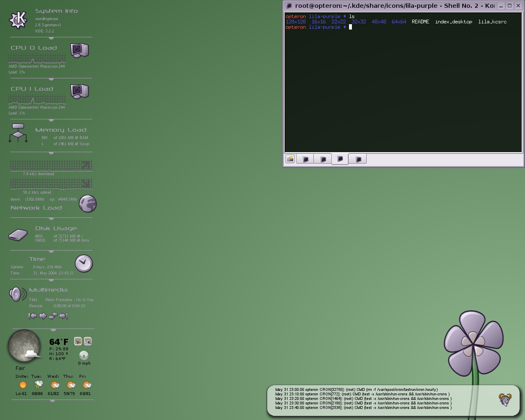Click the CPU 0 Load computer icon

coord(80,50)
